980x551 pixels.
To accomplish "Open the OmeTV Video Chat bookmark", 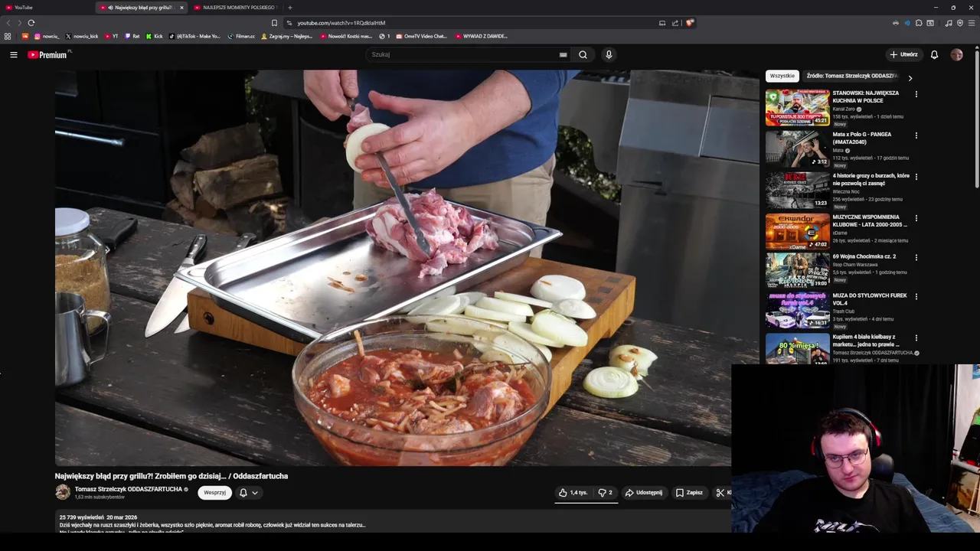I will click(421, 36).
